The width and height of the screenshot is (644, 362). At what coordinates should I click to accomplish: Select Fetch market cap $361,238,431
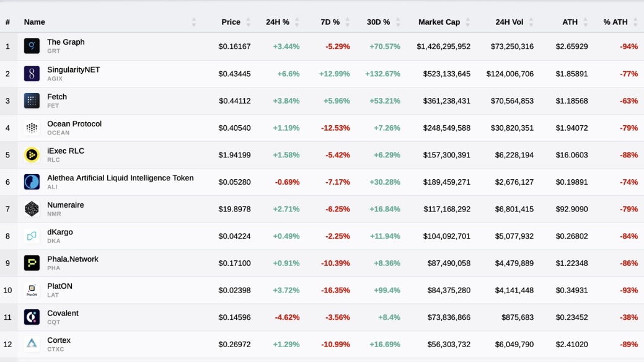pyautogui.click(x=447, y=101)
